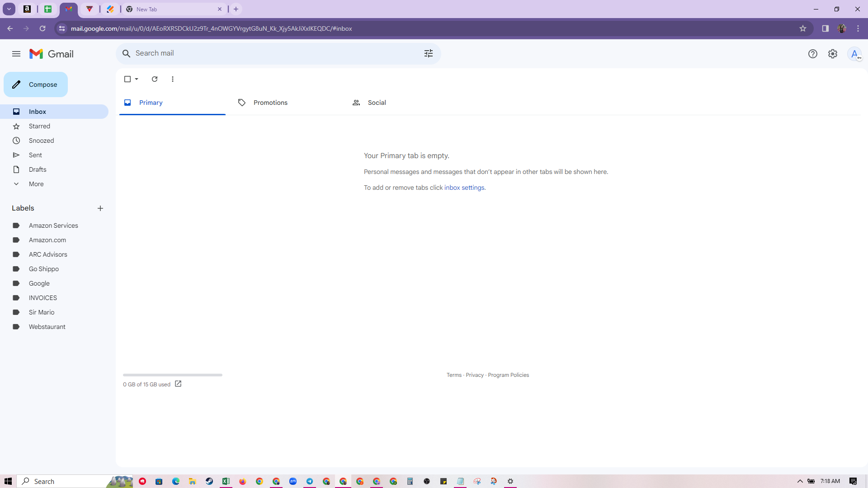
Task: Open the Inbox folder
Action: click(54, 112)
